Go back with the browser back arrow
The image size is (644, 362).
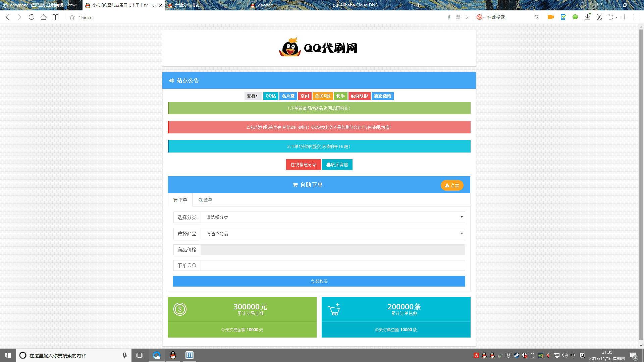point(7,17)
